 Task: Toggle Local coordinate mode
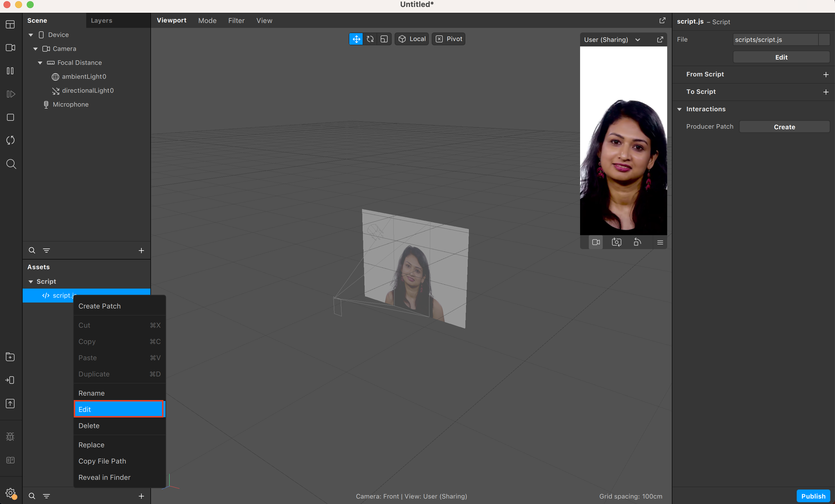coord(412,39)
